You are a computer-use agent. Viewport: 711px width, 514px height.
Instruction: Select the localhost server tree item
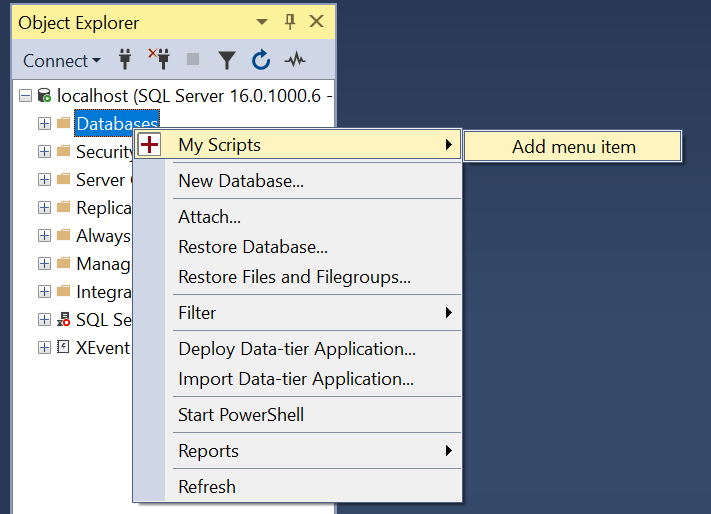click(x=195, y=96)
